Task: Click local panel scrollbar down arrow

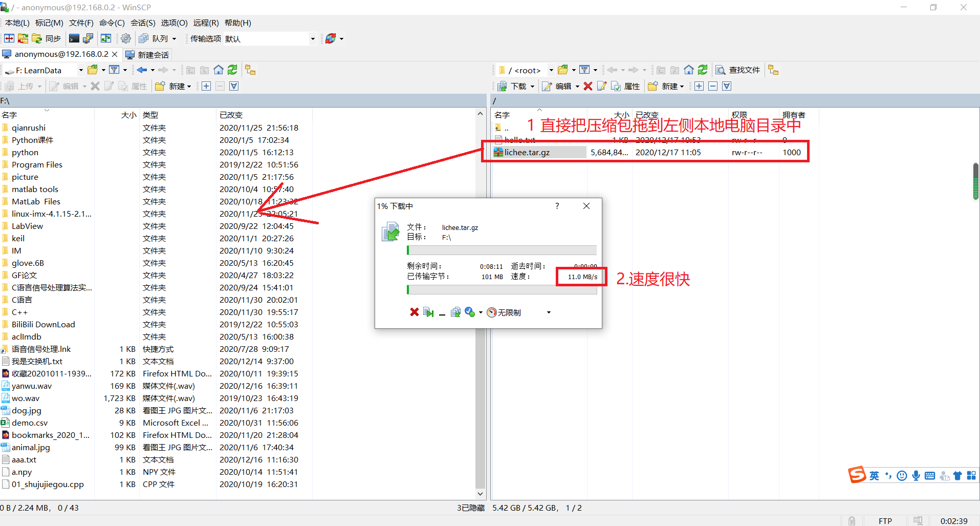Action: click(480, 494)
